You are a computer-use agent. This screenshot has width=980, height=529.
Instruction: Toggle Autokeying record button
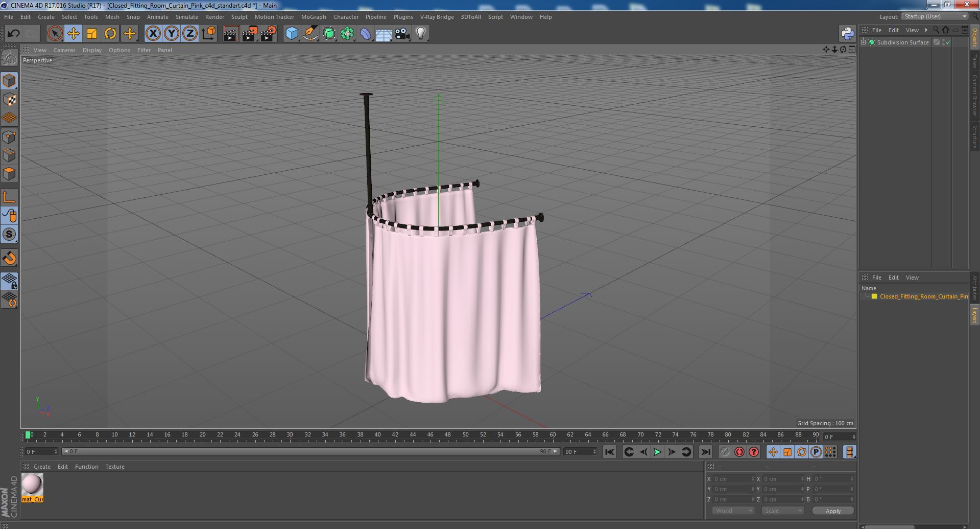[739, 452]
